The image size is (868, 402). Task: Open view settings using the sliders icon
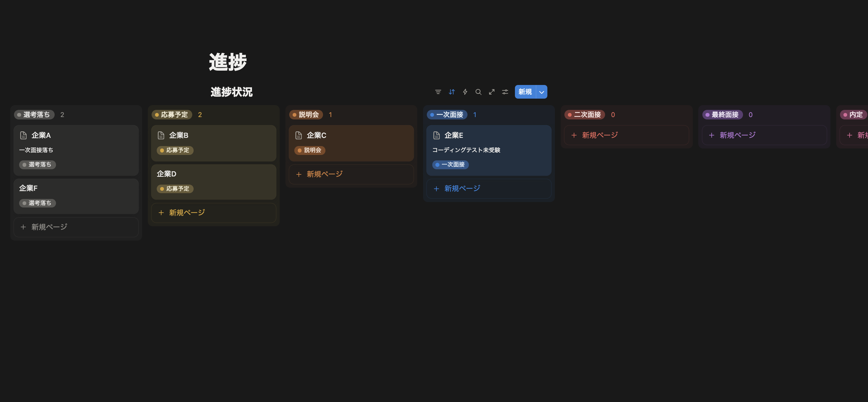pyautogui.click(x=505, y=92)
